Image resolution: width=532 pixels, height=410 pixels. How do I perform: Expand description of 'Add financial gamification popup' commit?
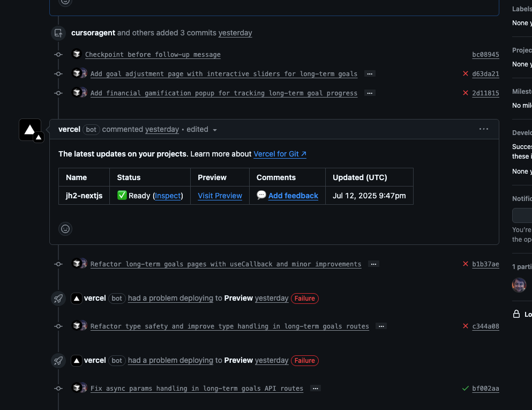(370, 93)
